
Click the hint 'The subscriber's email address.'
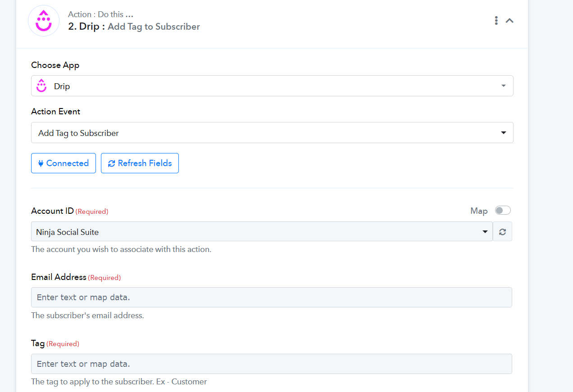coord(87,315)
